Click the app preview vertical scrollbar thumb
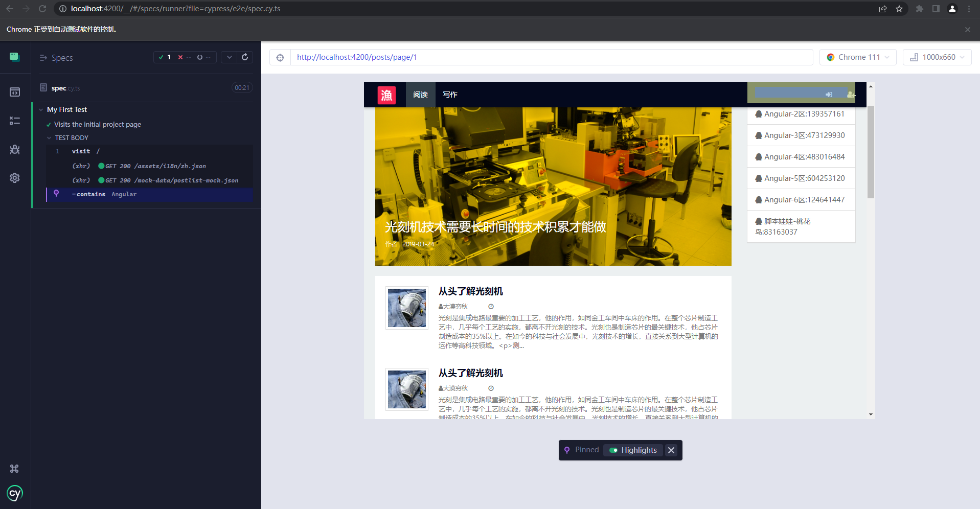 pos(871,152)
